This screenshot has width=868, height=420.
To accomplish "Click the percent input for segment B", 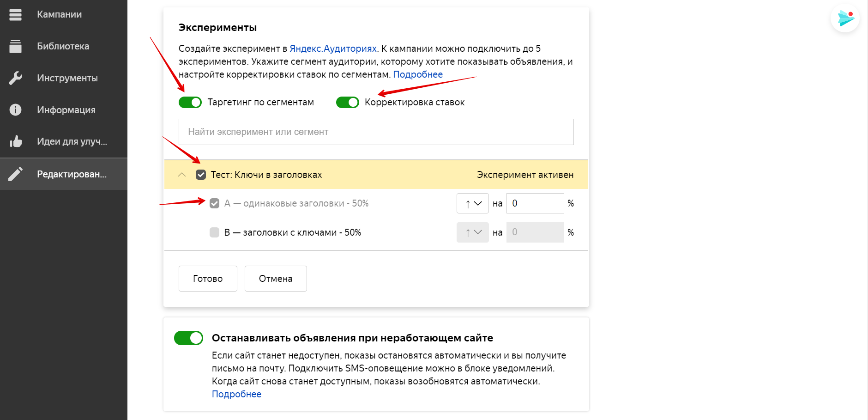I will click(535, 232).
